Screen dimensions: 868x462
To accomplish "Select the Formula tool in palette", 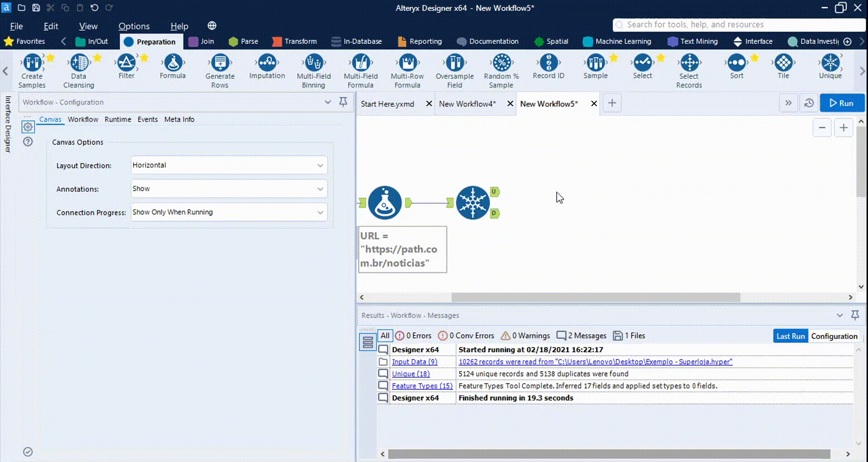I will [173, 67].
